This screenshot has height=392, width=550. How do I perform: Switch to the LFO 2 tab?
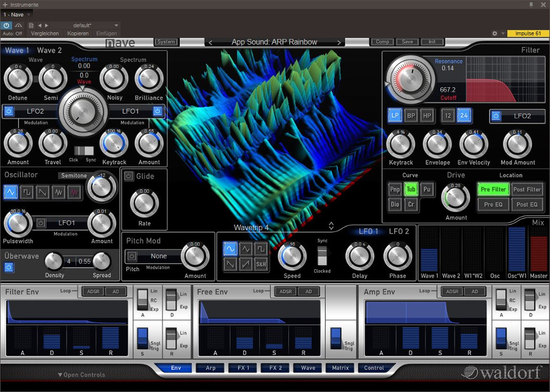(x=399, y=231)
